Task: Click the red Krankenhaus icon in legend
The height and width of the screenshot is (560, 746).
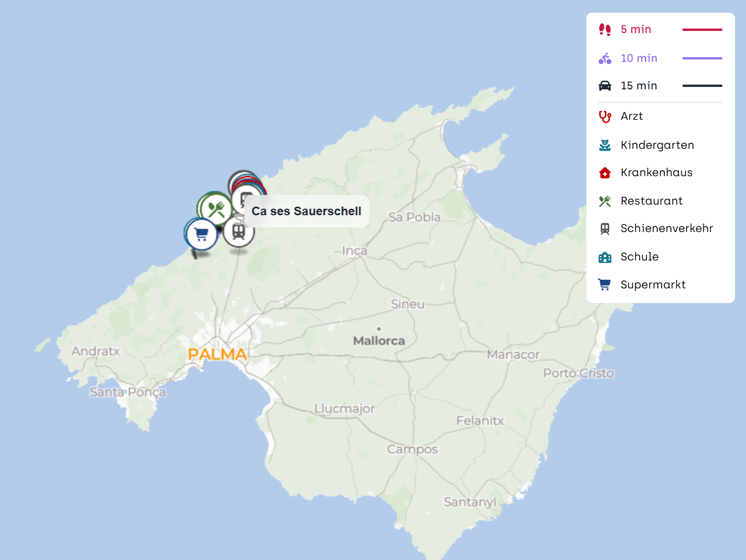Action: click(x=604, y=173)
